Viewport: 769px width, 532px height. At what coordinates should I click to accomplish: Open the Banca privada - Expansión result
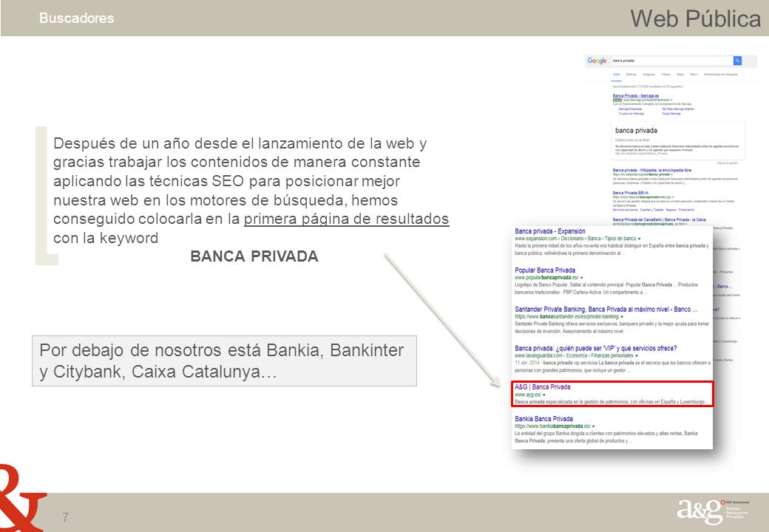[x=550, y=231]
